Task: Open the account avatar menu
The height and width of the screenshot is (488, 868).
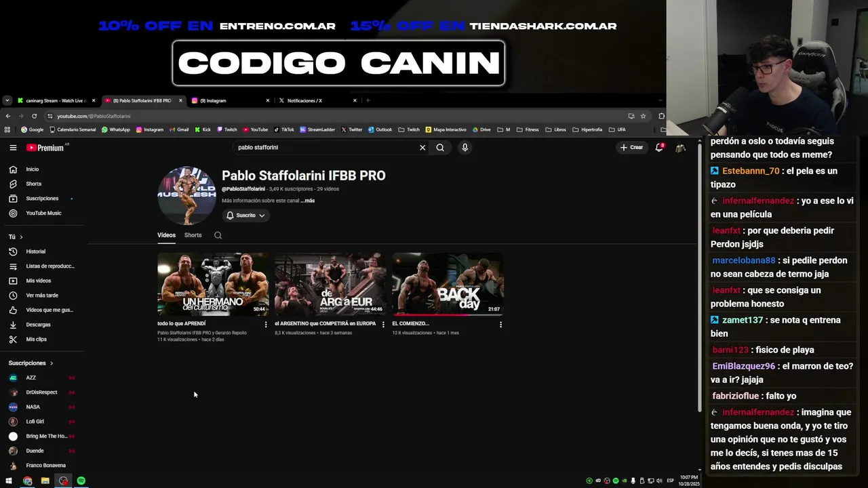Action: tap(680, 147)
